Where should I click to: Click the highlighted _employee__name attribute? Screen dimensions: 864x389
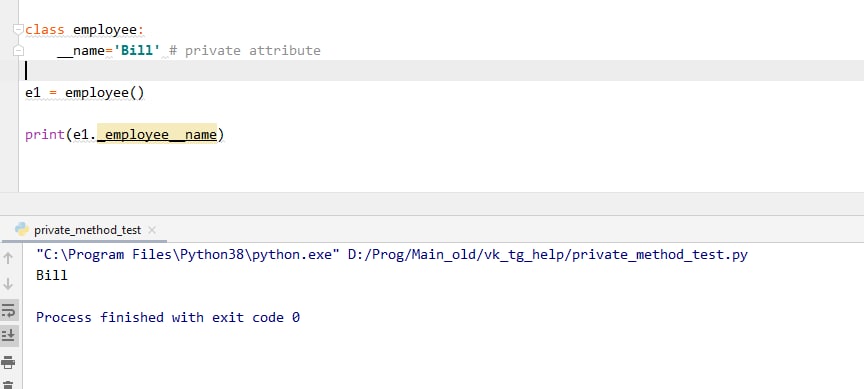click(x=157, y=134)
